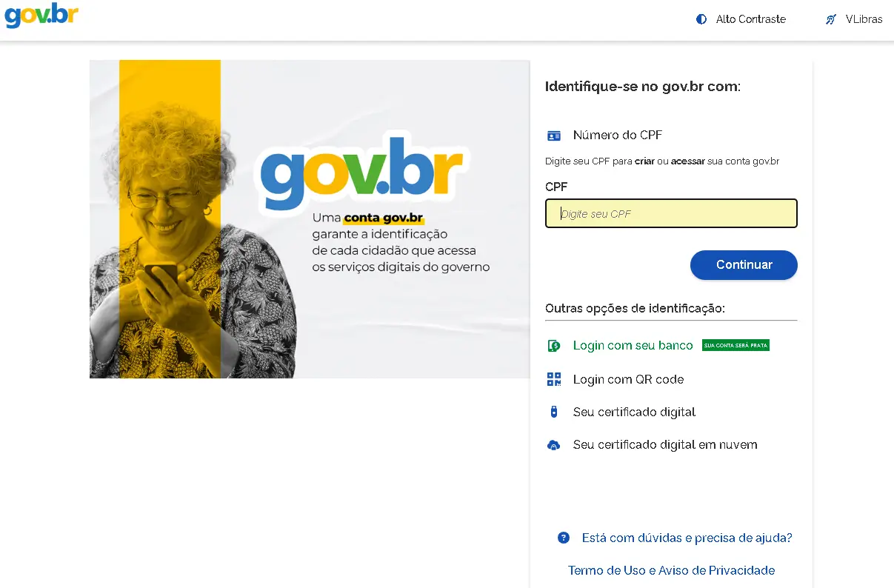Open Termo de Uso e Aviso de Privacidade
Viewport: 894px width, 588px height.
(671, 570)
